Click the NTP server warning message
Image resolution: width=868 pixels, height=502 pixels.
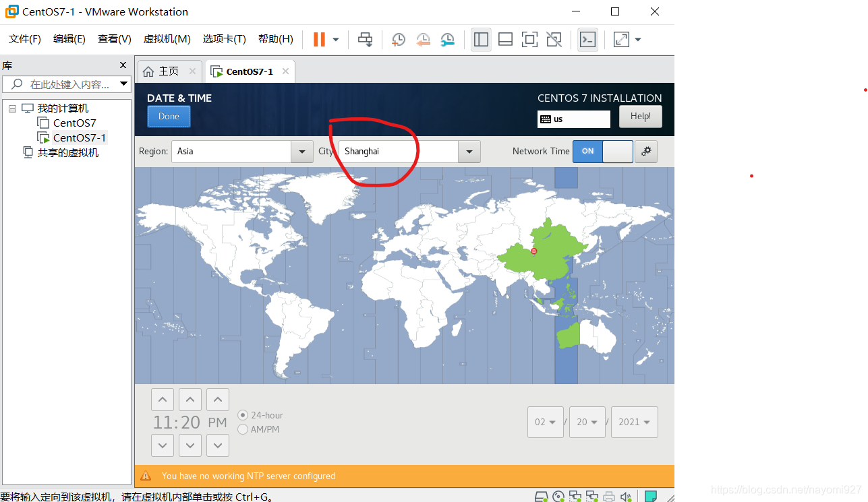coord(248,476)
